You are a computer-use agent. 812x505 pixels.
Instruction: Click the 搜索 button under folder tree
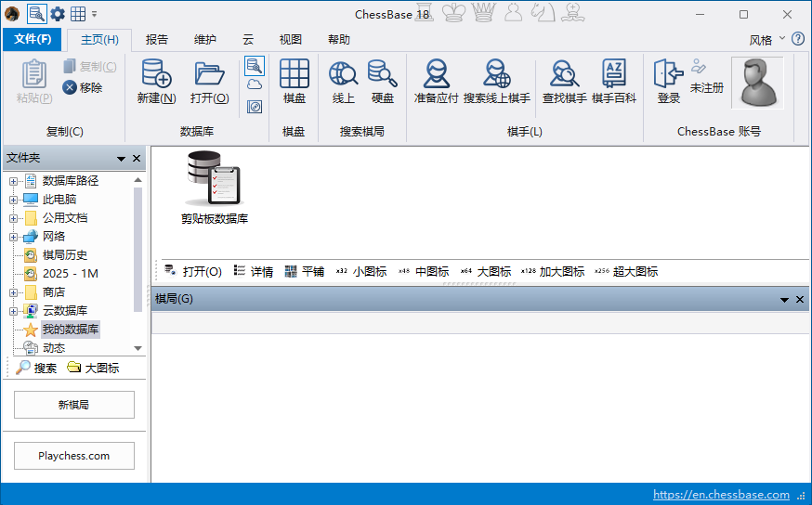click(36, 368)
